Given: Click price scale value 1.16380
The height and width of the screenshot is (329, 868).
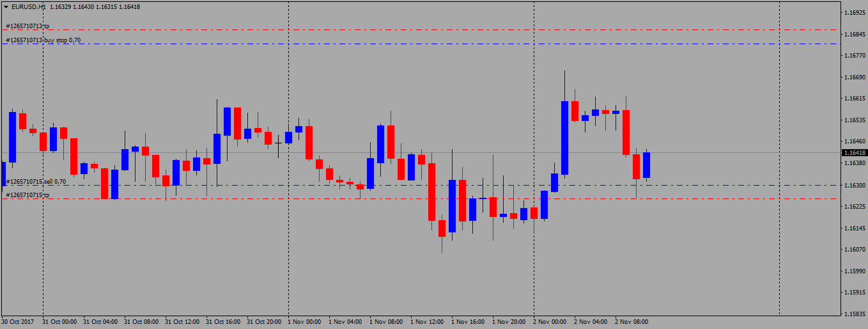Looking at the screenshot, I should pyautogui.click(x=854, y=163).
